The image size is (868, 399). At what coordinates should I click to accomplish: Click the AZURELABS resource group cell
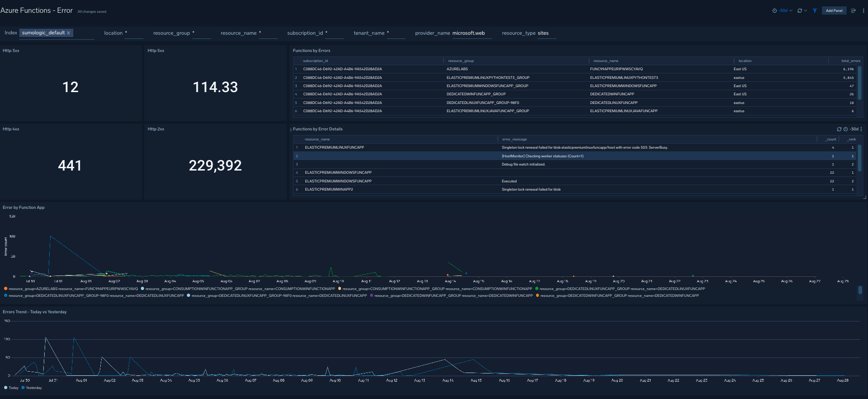(457, 69)
